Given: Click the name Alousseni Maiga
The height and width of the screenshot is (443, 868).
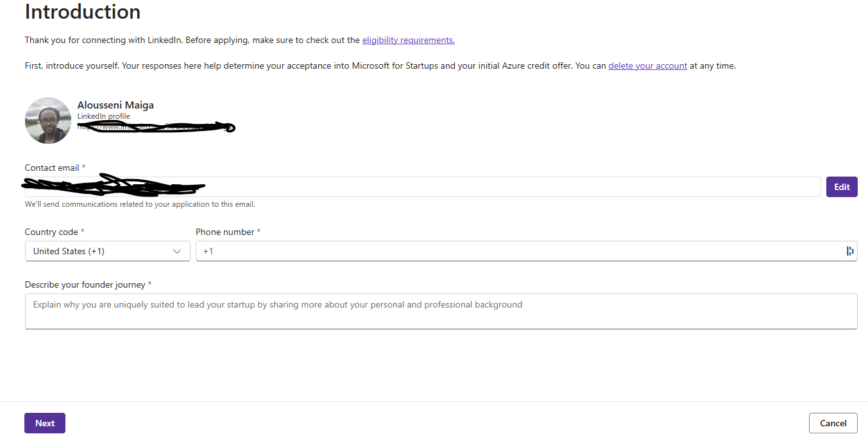Looking at the screenshot, I should pyautogui.click(x=115, y=105).
